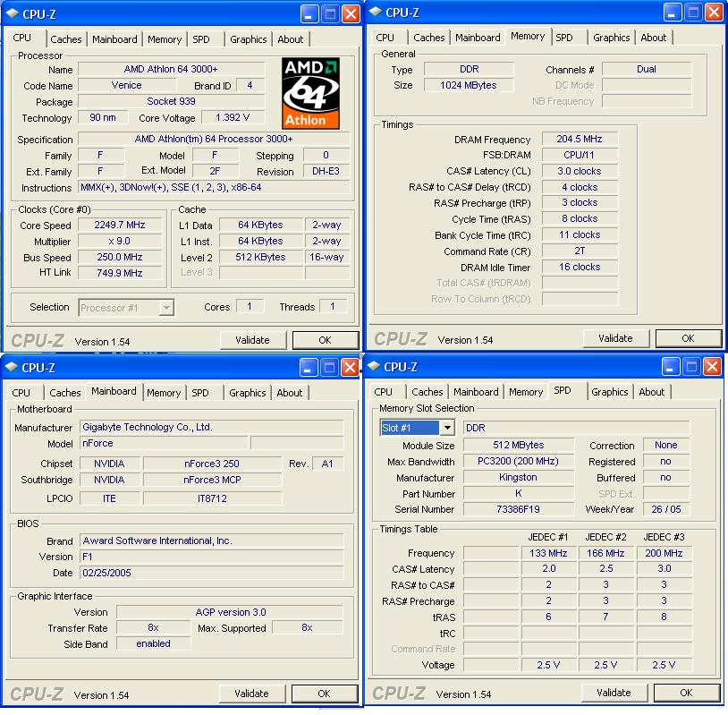The image size is (728, 715).
Task: Click CPU-Z title icon in Memory window
Action: pos(375,12)
